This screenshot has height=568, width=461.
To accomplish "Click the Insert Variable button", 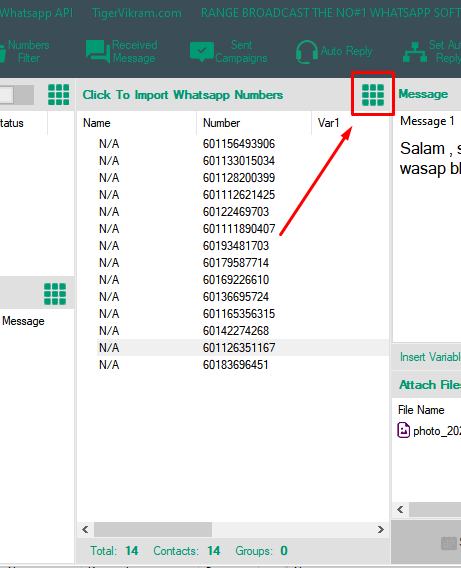I will pyautogui.click(x=430, y=357).
